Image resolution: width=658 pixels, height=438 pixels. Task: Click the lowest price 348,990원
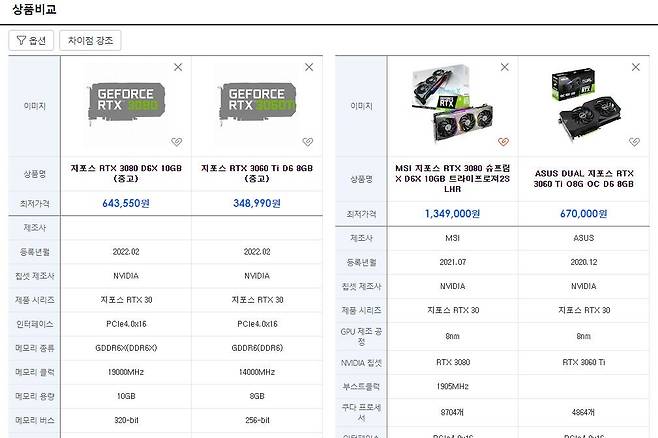tap(257, 203)
